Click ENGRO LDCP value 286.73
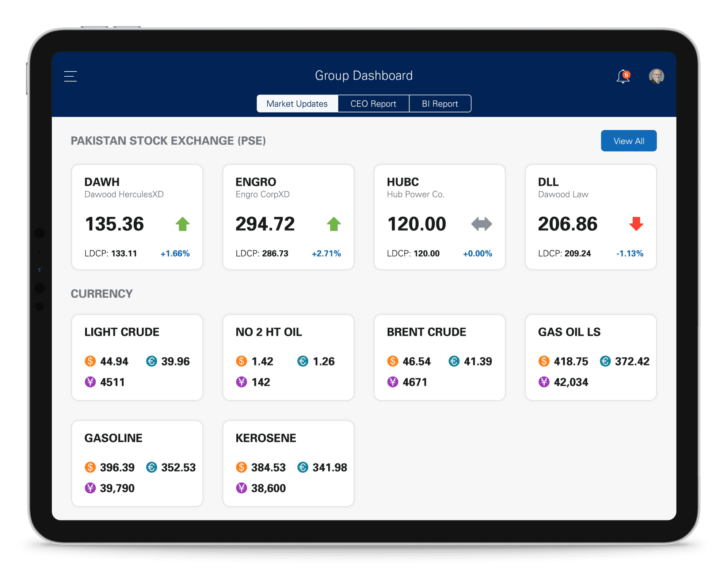Screen dimensions: 728x573 (x=275, y=253)
